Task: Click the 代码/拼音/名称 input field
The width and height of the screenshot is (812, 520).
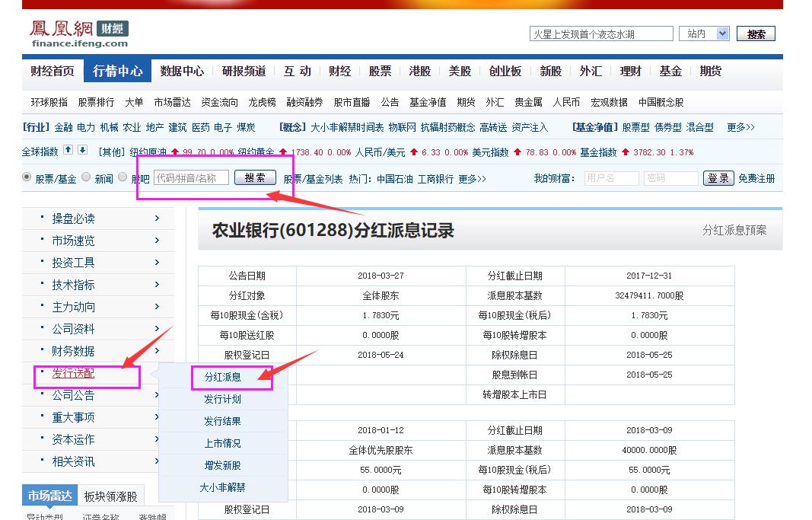Action: pos(192,178)
